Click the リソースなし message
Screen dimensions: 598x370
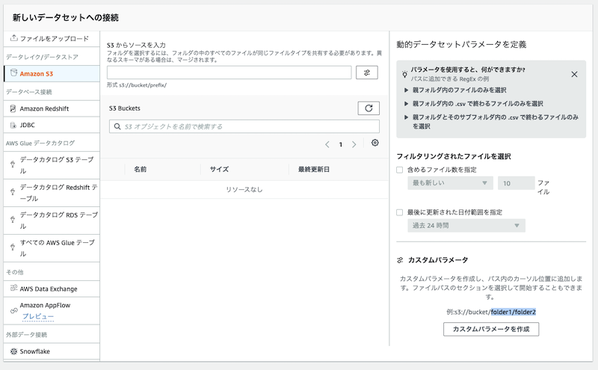(244, 190)
